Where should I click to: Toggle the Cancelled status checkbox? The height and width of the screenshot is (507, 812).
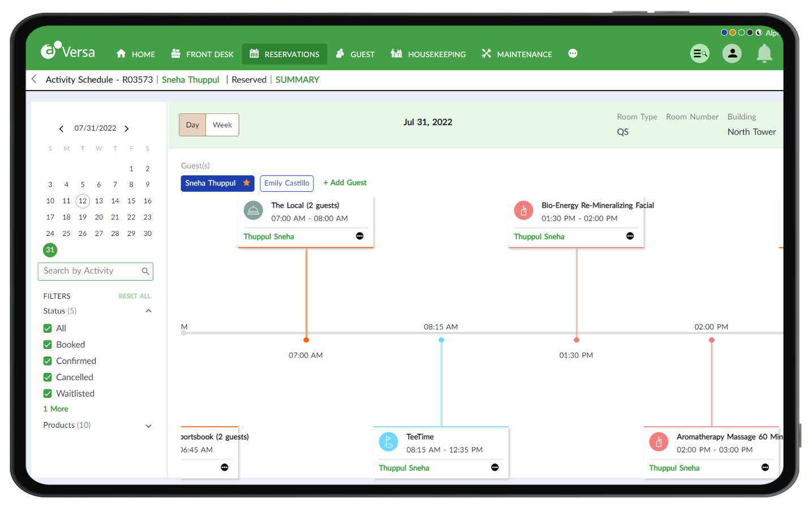pos(48,377)
